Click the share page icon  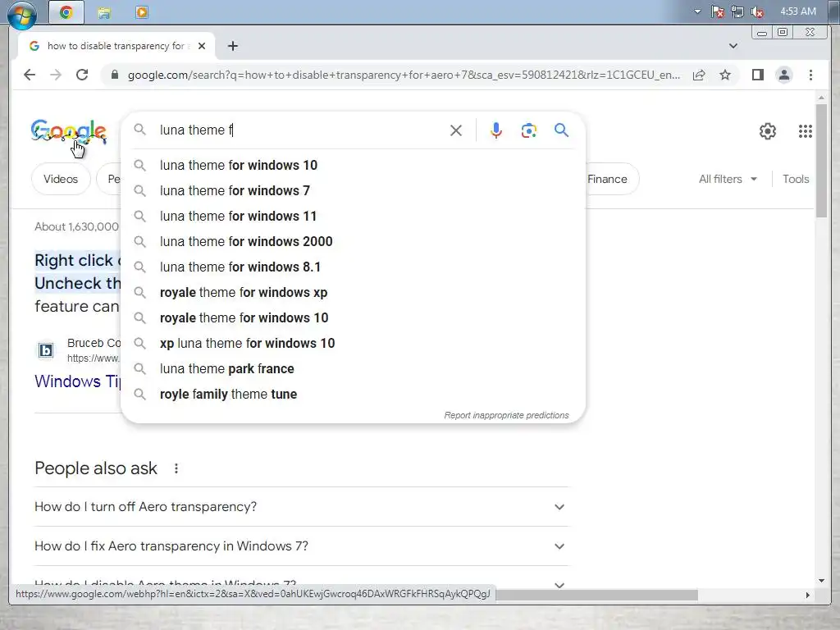tap(699, 75)
